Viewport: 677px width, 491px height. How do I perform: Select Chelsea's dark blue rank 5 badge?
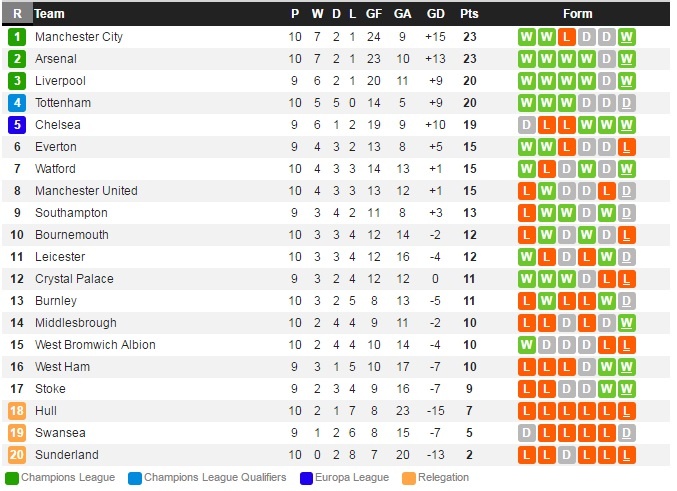(17, 125)
